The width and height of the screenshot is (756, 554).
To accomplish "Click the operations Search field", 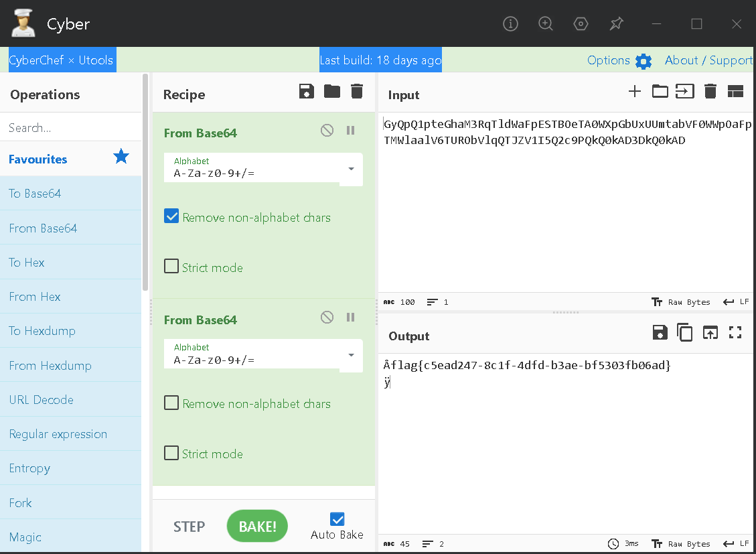I will click(x=71, y=127).
